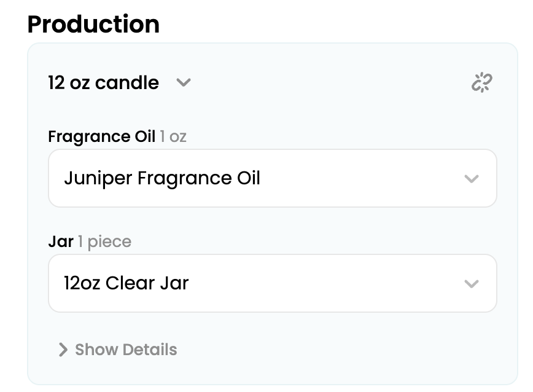Click the 12oz Clear Jar chevron arrow
This screenshot has height=392, width=533.
[x=471, y=284]
